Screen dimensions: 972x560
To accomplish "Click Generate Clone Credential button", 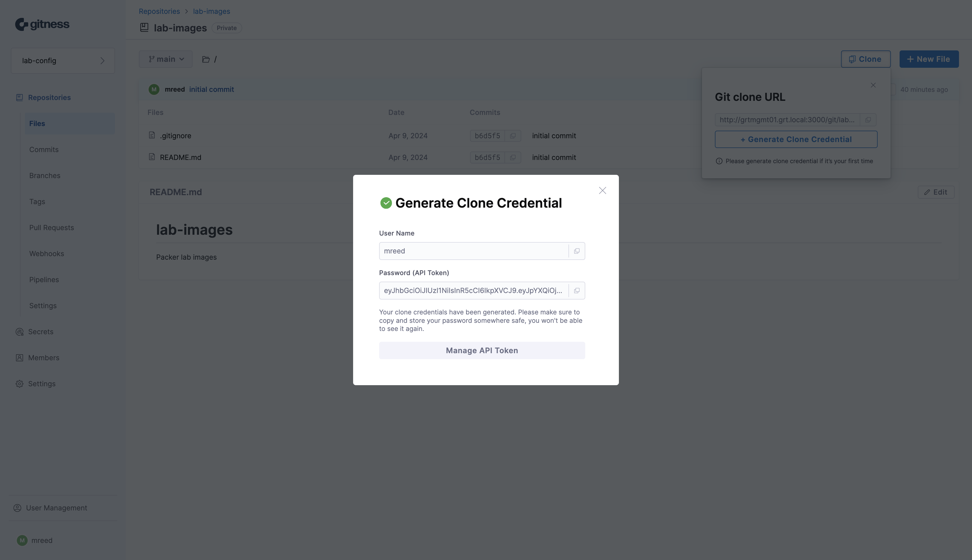I will (796, 140).
